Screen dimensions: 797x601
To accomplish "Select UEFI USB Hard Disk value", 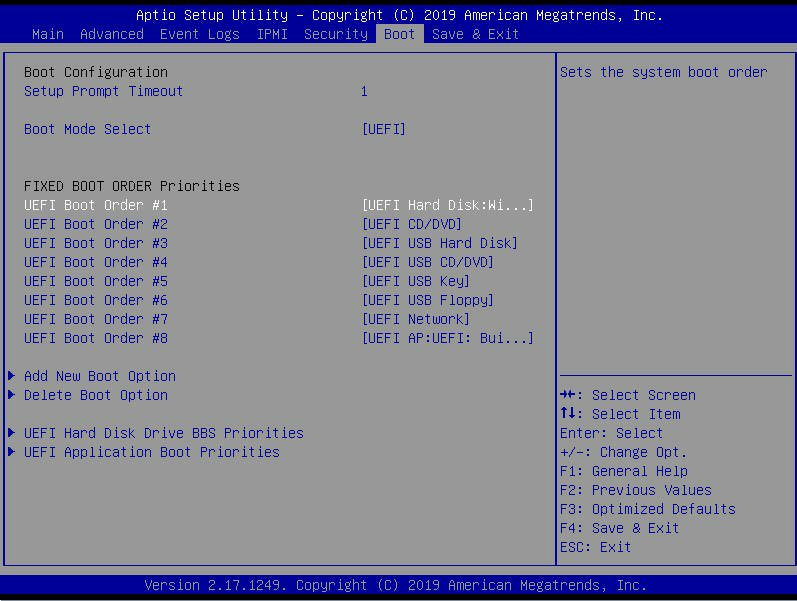I will (439, 243).
